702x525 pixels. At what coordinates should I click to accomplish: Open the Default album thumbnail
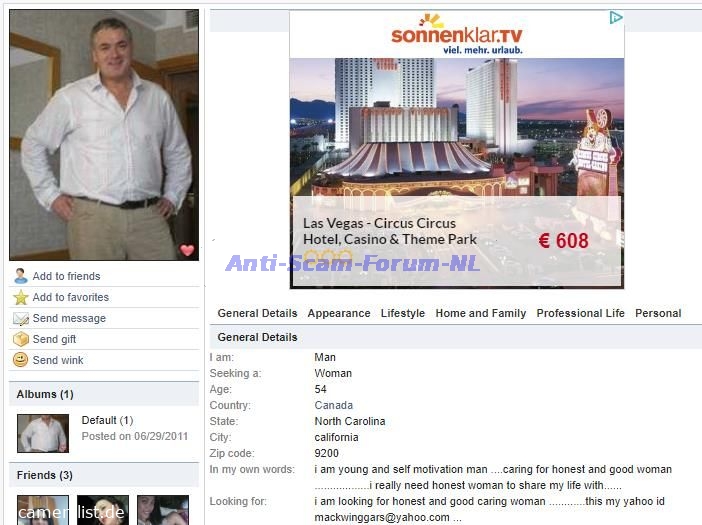click(43, 433)
